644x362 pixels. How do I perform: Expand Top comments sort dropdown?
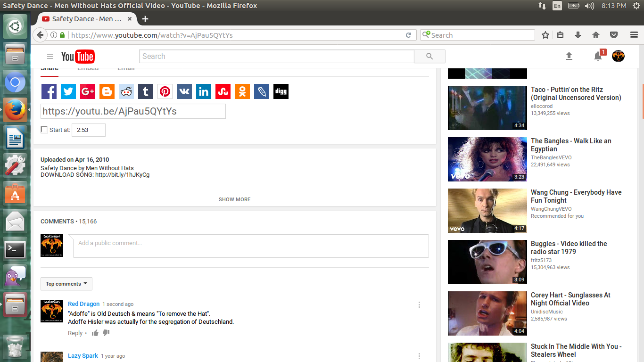[66, 284]
